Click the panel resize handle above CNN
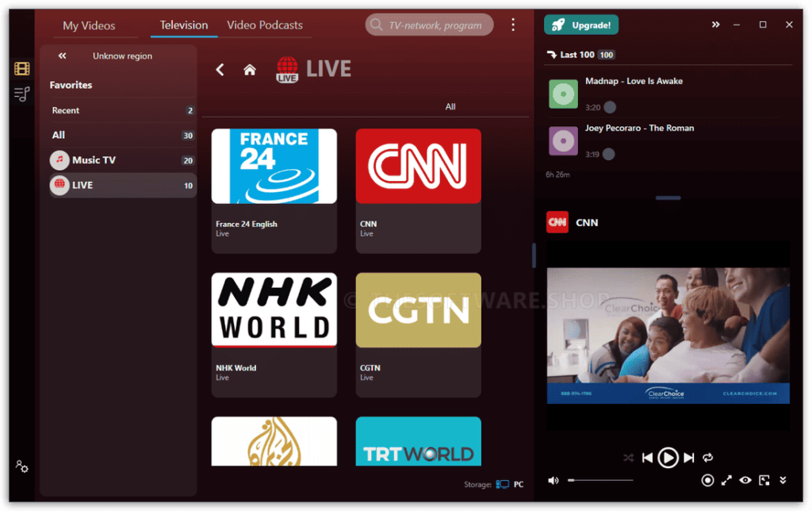 click(x=668, y=198)
